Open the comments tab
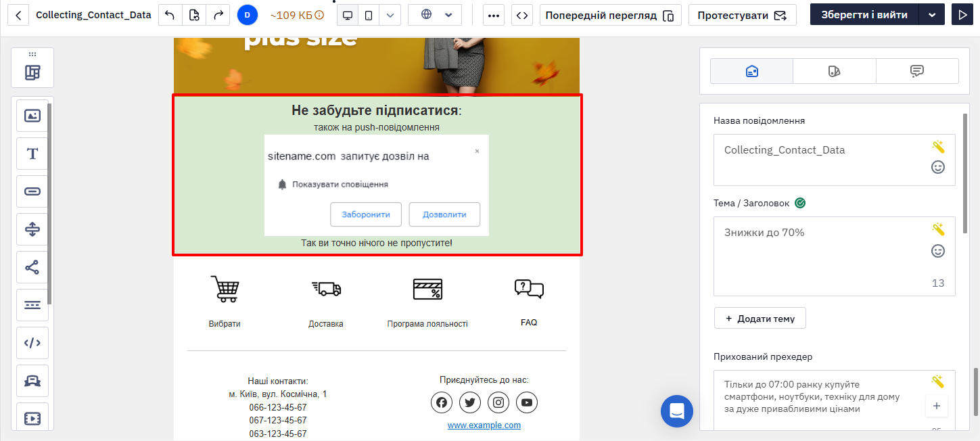The width and height of the screenshot is (980, 441). click(917, 71)
